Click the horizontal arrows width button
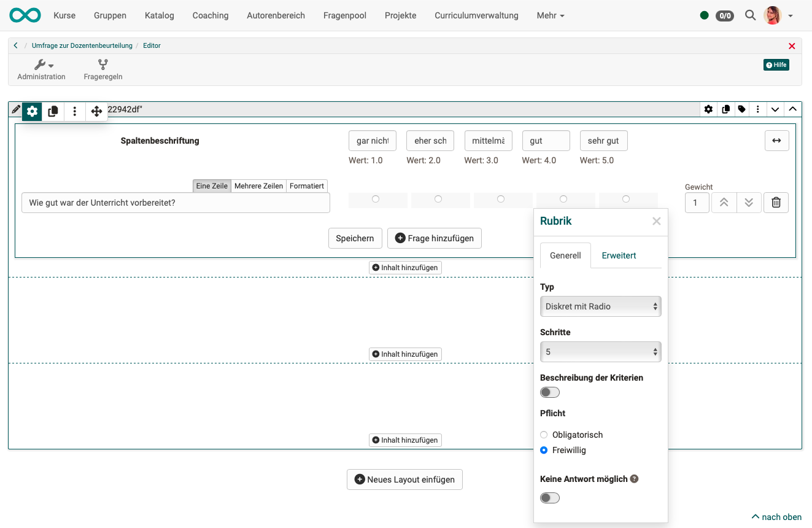 pyautogui.click(x=776, y=141)
